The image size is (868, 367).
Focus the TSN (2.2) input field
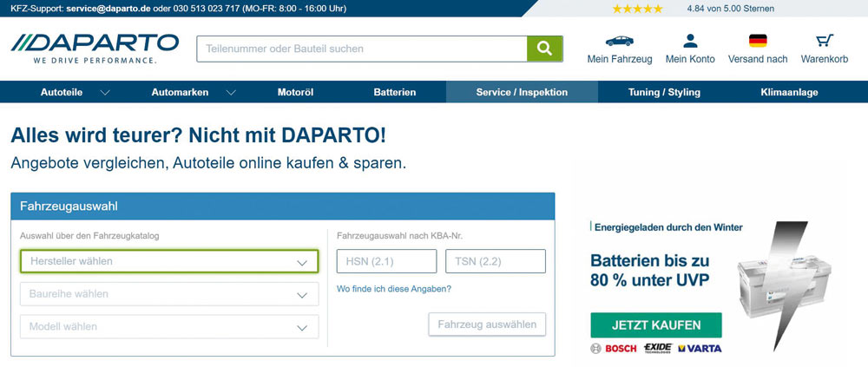[x=496, y=261]
